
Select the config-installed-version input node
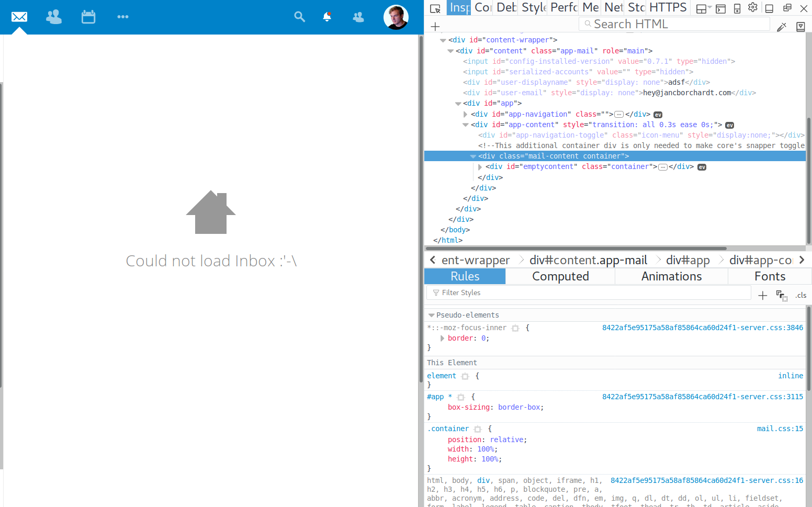pos(599,61)
